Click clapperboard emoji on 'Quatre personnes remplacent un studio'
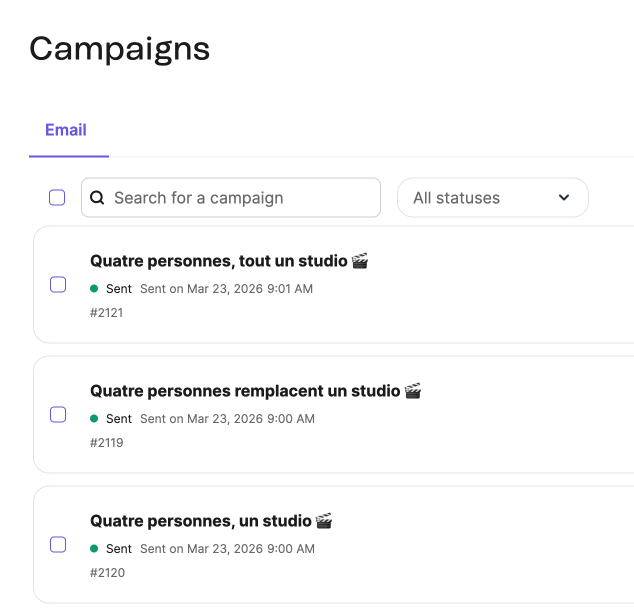This screenshot has height=612, width=634. point(413,391)
